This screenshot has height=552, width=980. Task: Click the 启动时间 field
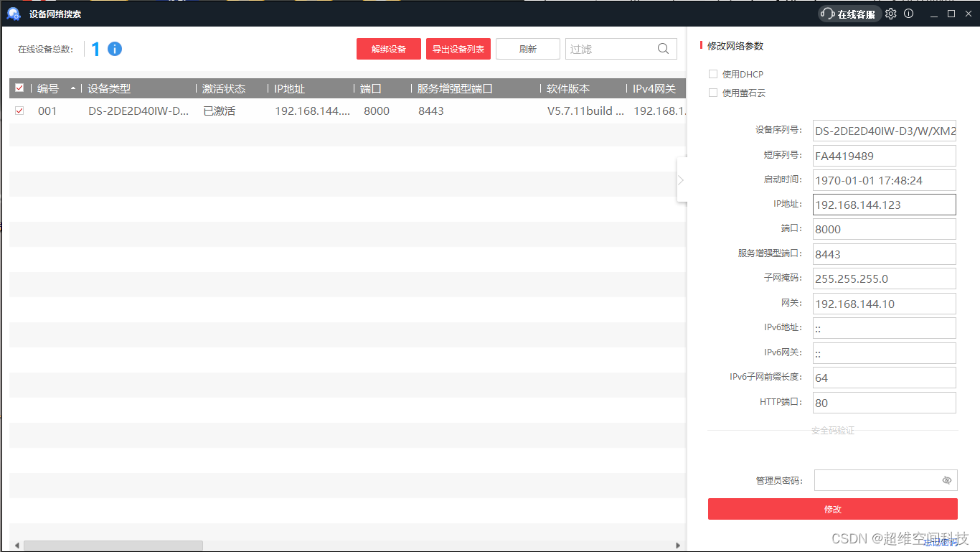pyautogui.click(x=885, y=180)
